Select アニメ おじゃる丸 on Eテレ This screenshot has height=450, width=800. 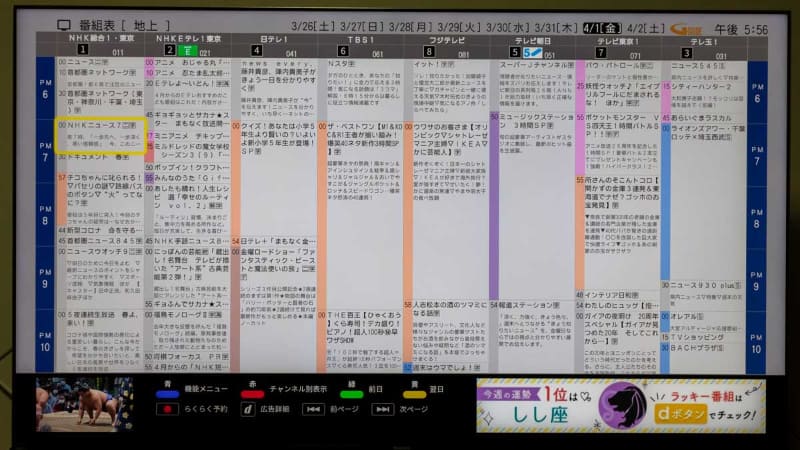click(x=187, y=62)
